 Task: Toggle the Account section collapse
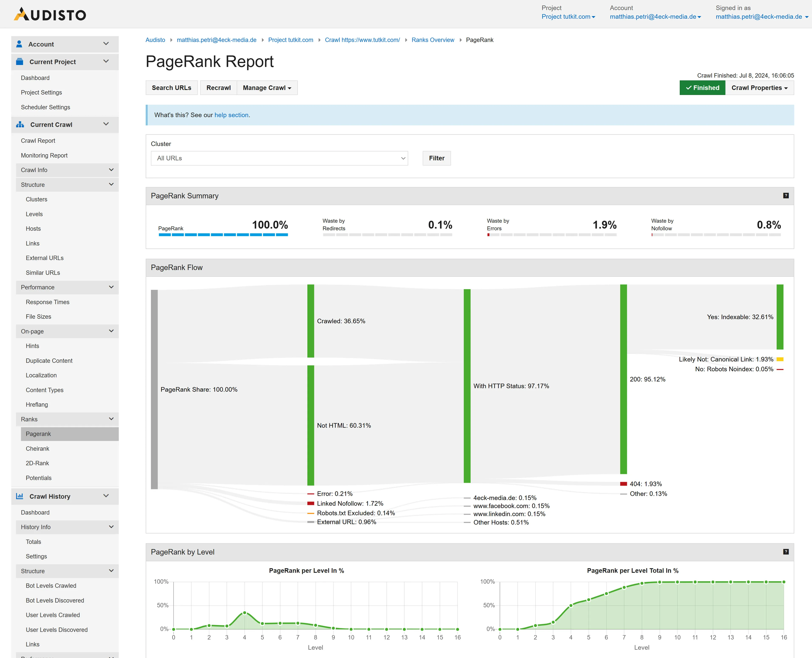pyautogui.click(x=106, y=44)
